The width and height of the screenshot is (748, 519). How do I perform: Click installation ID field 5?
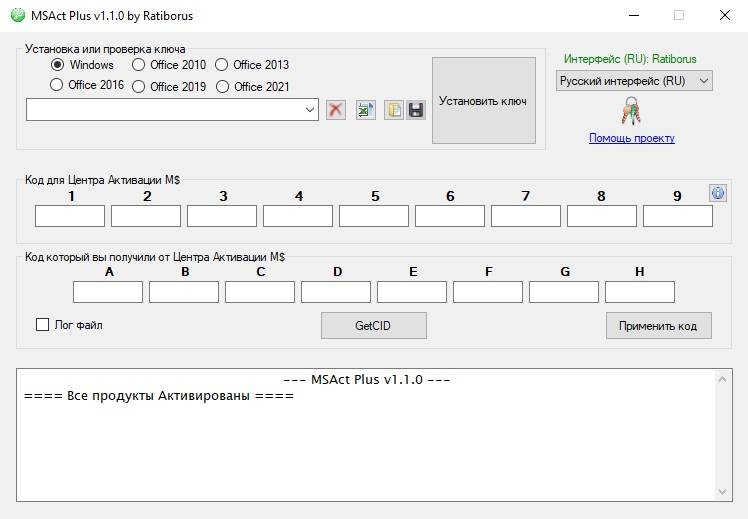[374, 216]
